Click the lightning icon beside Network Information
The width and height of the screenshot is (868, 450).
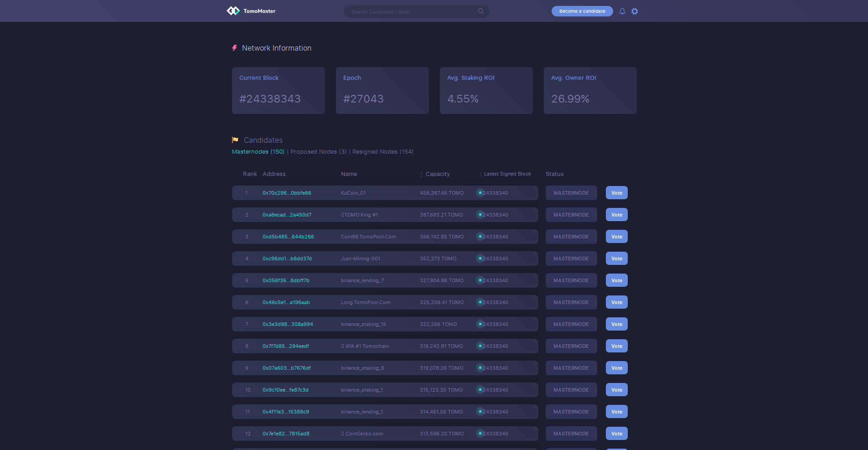coord(234,47)
